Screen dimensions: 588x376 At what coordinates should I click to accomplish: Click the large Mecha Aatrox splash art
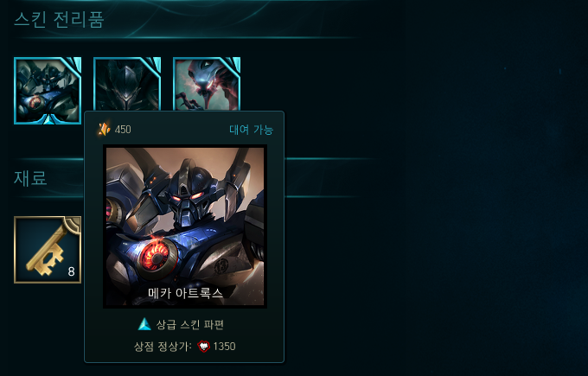click(x=185, y=226)
